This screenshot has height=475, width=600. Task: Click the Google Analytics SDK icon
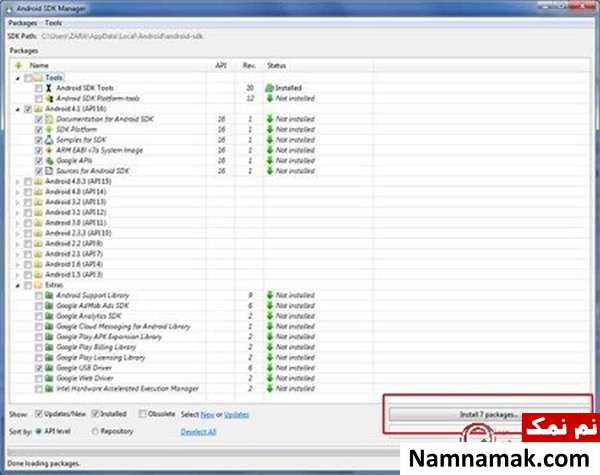(49, 316)
